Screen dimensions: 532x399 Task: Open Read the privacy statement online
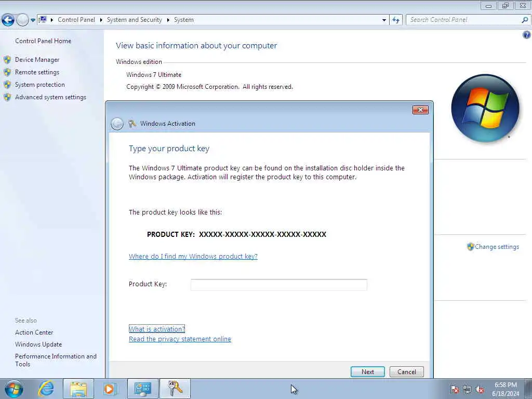180,339
